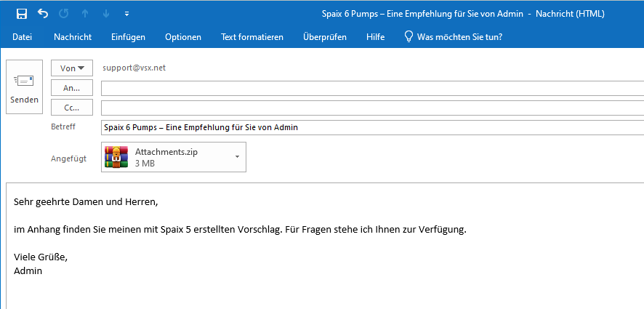This screenshot has height=309, width=644.
Task: Go to the next item with the down arrow
Action: [106, 14]
